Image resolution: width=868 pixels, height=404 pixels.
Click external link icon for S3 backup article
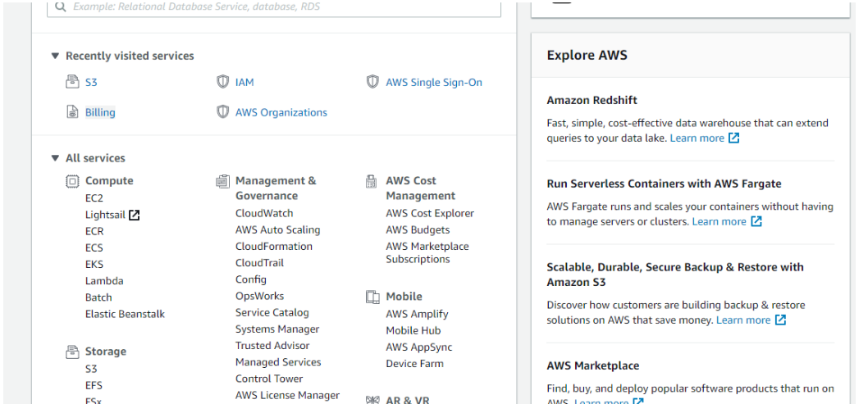780,320
